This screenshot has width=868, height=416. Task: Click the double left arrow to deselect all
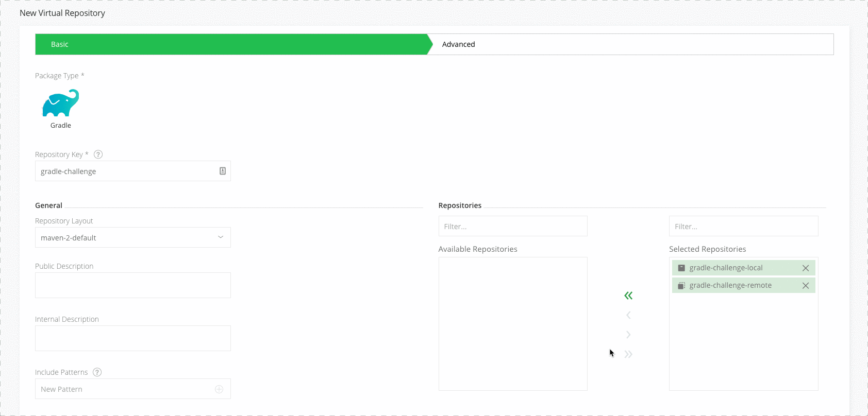click(628, 296)
